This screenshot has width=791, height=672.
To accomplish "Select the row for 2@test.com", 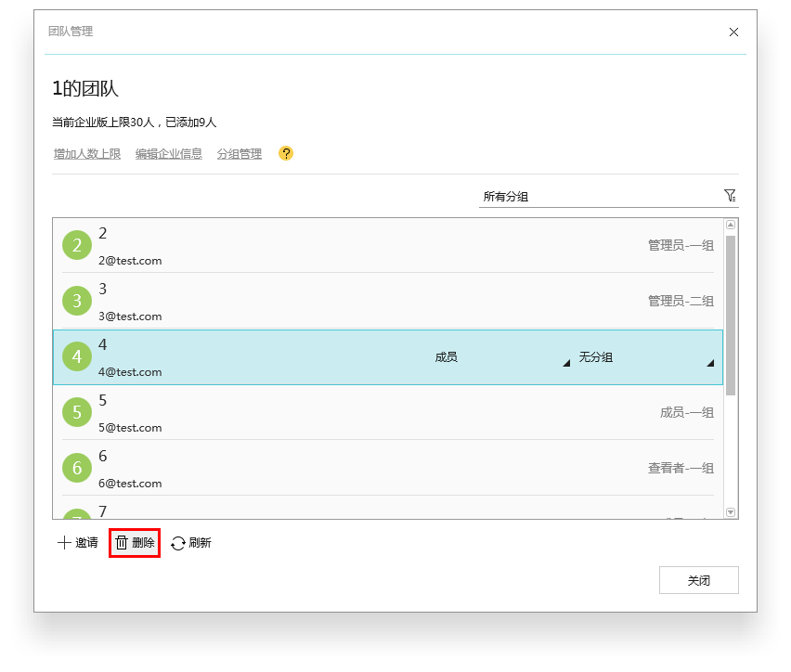I will point(388,246).
